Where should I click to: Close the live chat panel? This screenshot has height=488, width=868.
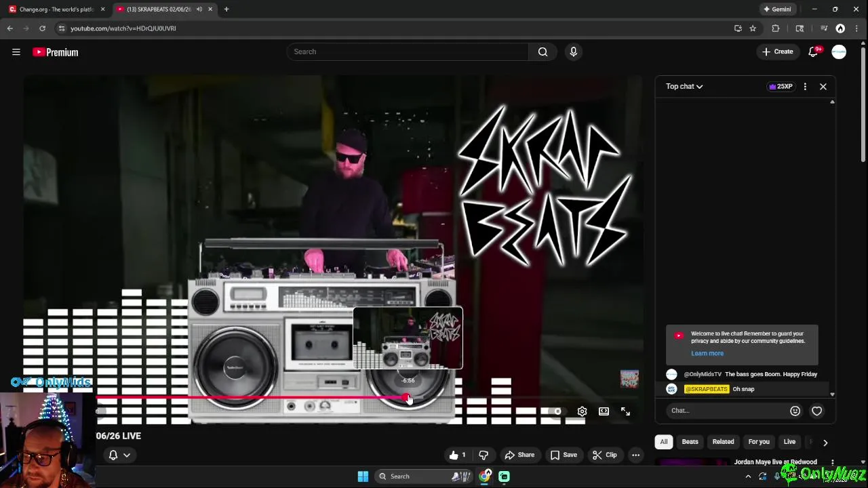click(823, 86)
